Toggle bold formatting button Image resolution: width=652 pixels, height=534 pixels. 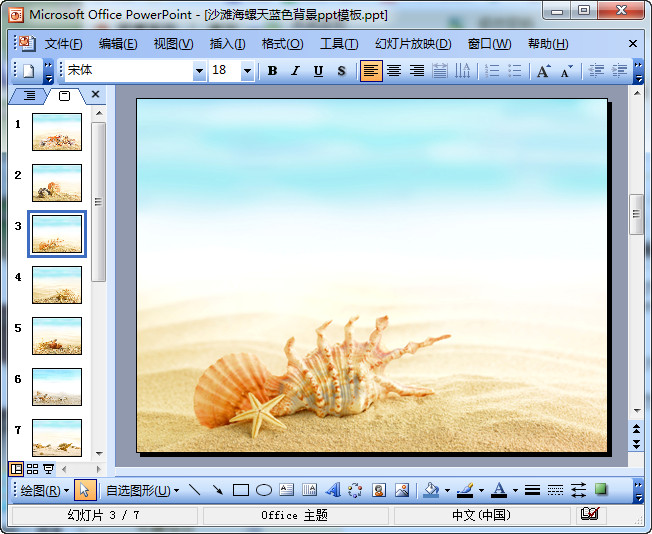[272, 71]
